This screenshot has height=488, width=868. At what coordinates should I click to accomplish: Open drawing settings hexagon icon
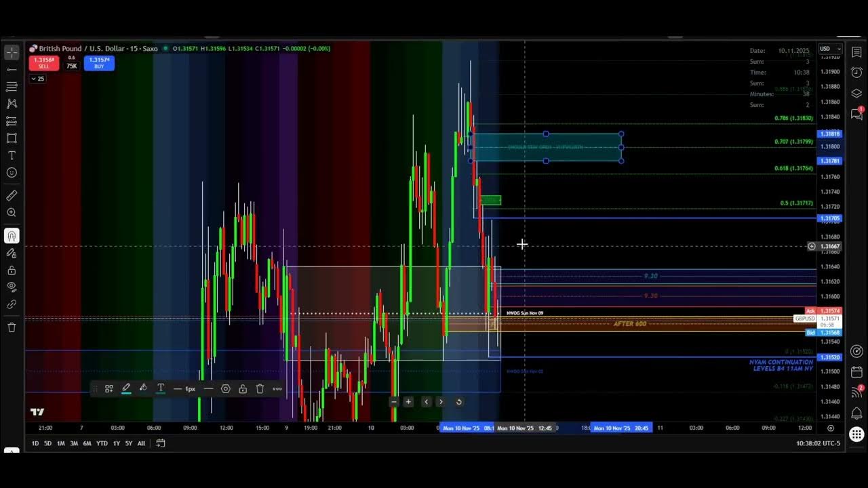pos(226,389)
